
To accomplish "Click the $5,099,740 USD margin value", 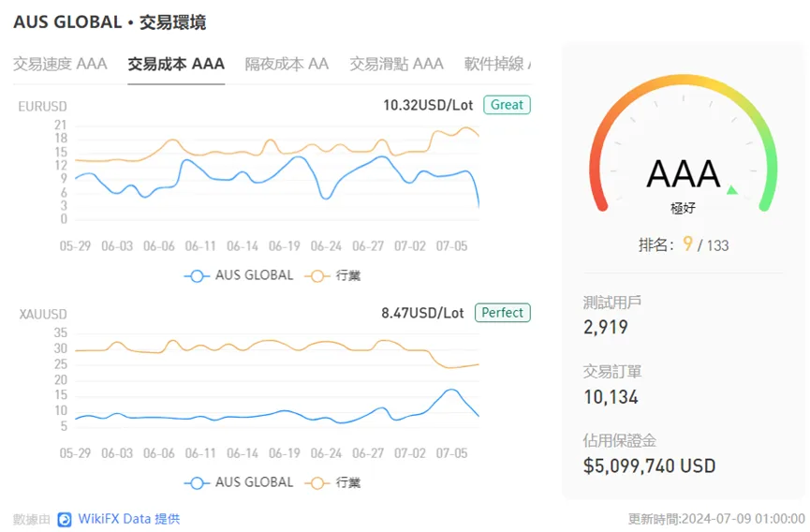I will point(649,465).
